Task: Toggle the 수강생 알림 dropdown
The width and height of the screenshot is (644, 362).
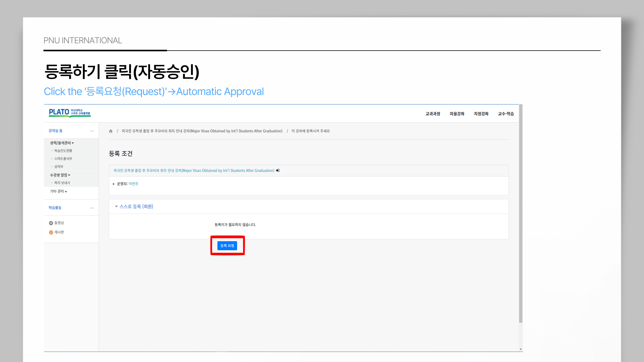Action: click(x=60, y=175)
